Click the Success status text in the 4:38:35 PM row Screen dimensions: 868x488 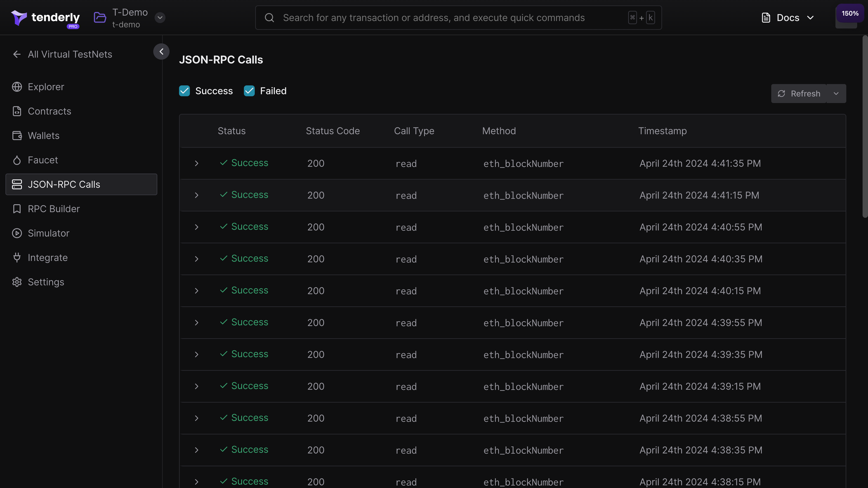pyautogui.click(x=250, y=450)
